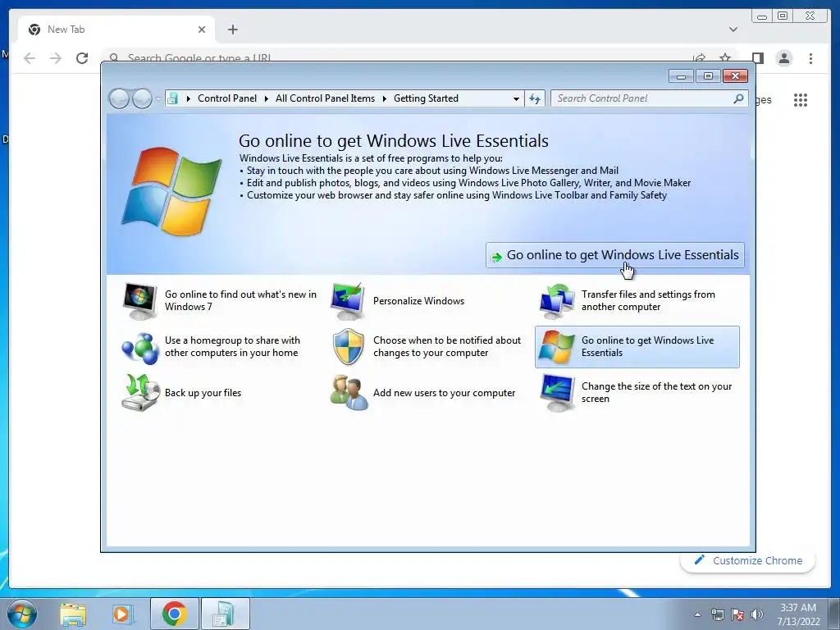Viewport: 840px width, 630px height.
Task: Expand the arrow before the Control Panel breadcrumb
Action: [188, 98]
